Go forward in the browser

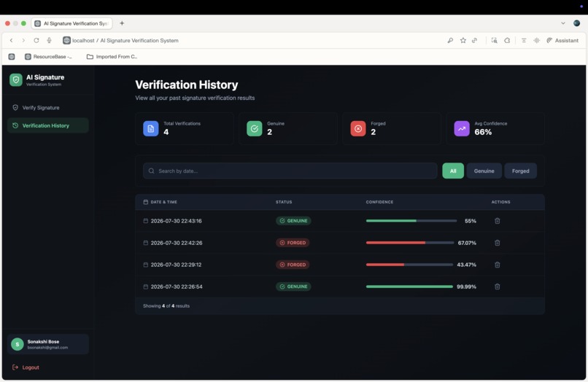coord(23,40)
